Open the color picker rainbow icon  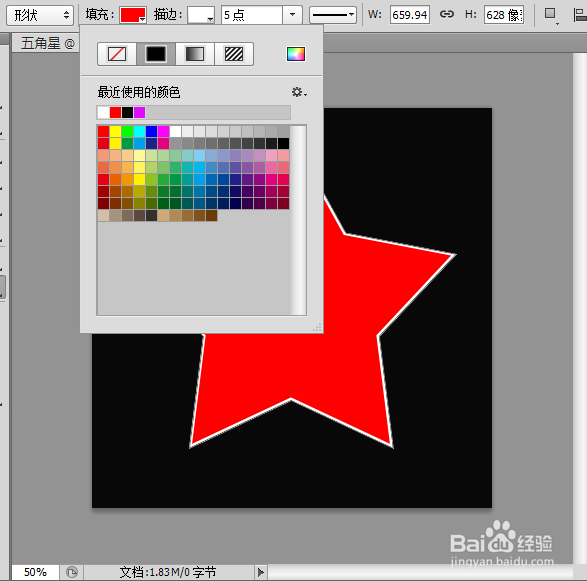tap(296, 54)
